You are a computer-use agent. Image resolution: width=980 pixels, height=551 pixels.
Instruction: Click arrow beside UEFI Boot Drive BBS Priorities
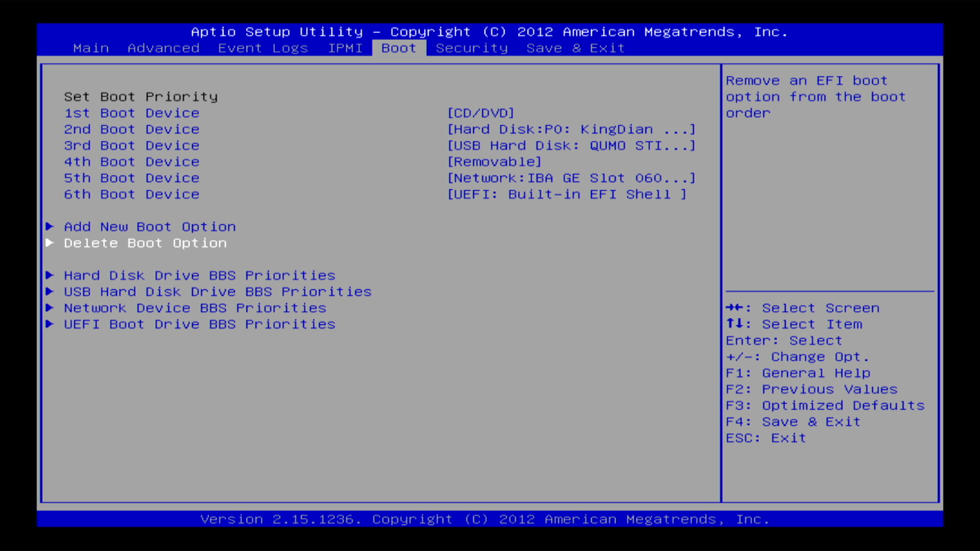click(x=50, y=324)
